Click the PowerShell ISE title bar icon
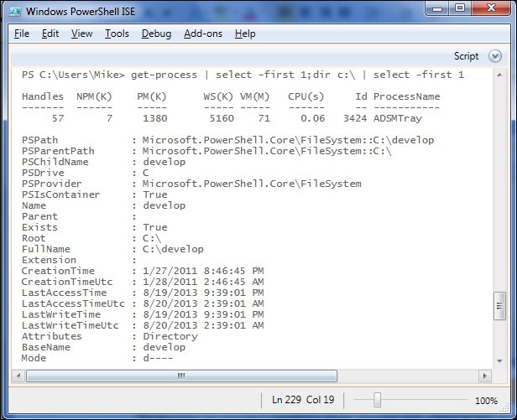This screenshot has height=420, width=517. tap(15, 12)
